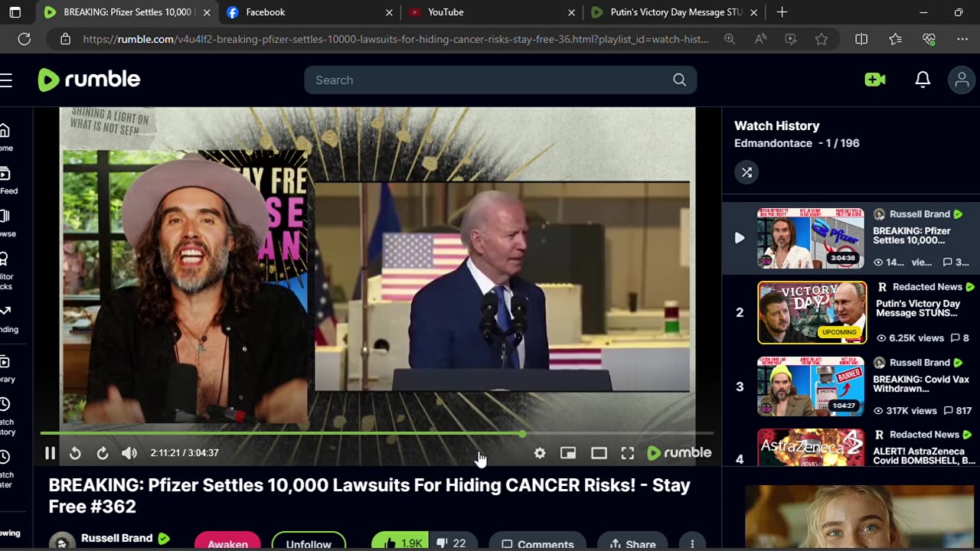980x551 pixels.
Task: Switch to the Facebook browser tab
Action: (309, 12)
